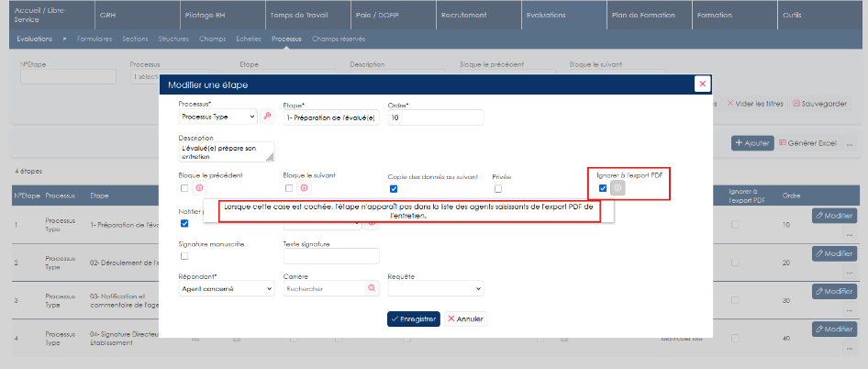Viewport: 868px width, 369px height.
Task: Click Modifier for the Ordre 20 row
Action: (835, 253)
